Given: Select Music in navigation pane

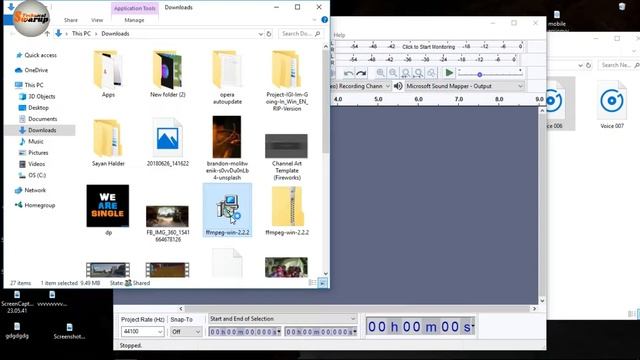Looking at the screenshot, I should [36, 141].
